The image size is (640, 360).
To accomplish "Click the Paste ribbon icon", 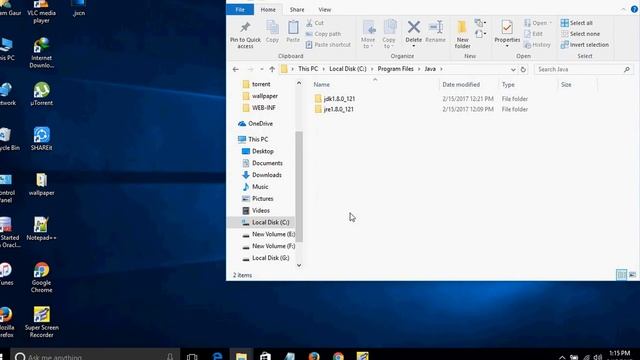I will (x=293, y=28).
